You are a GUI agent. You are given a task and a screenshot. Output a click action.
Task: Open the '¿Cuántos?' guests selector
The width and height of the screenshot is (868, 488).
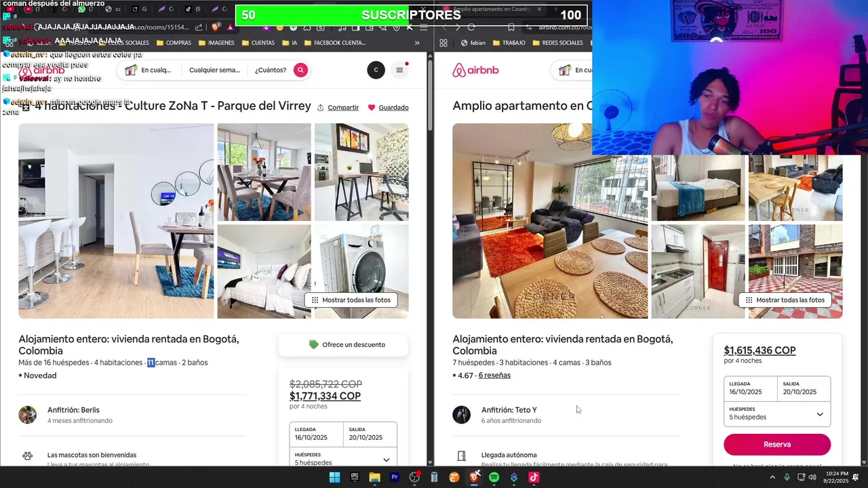tap(271, 70)
